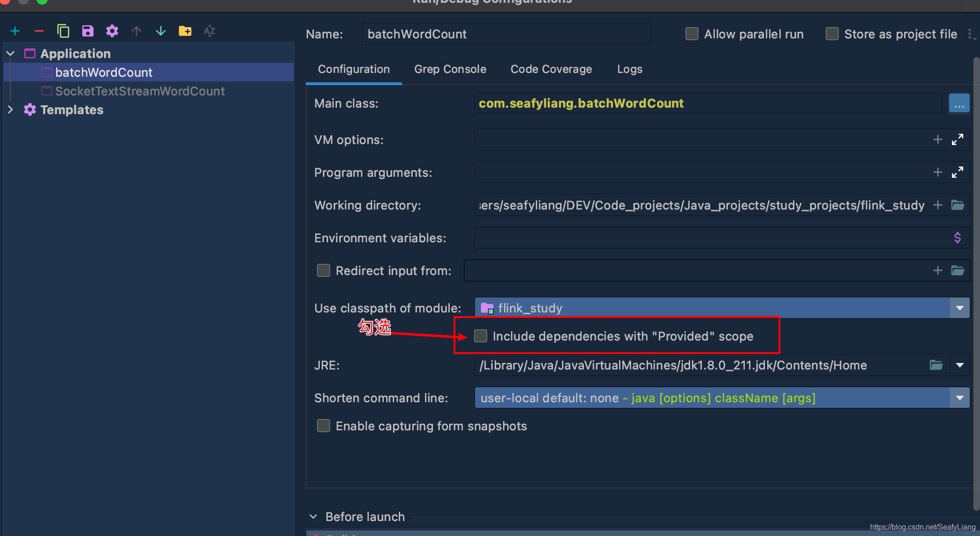Move configuration up with arrow icon
Viewport: 980px width, 536px height.
point(137,31)
